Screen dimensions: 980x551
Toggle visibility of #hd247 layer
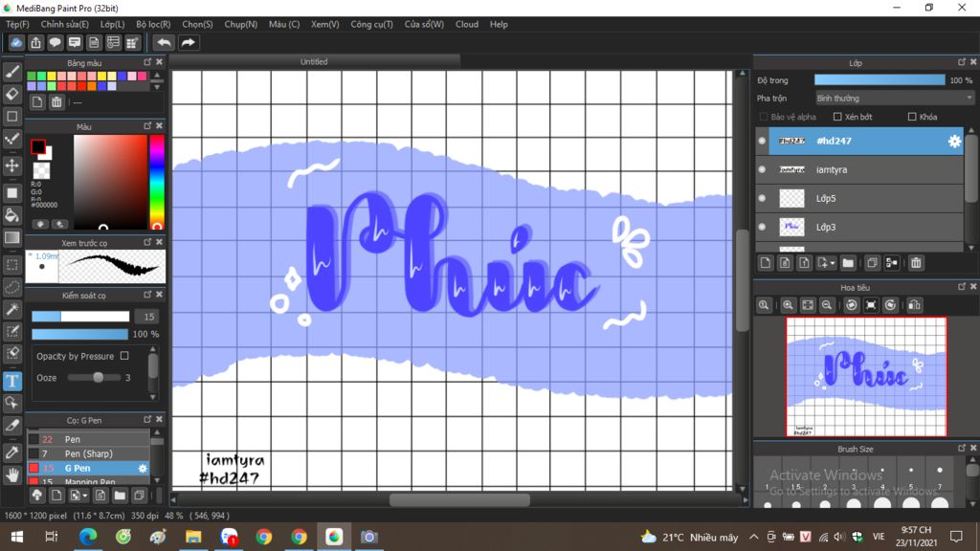click(762, 142)
